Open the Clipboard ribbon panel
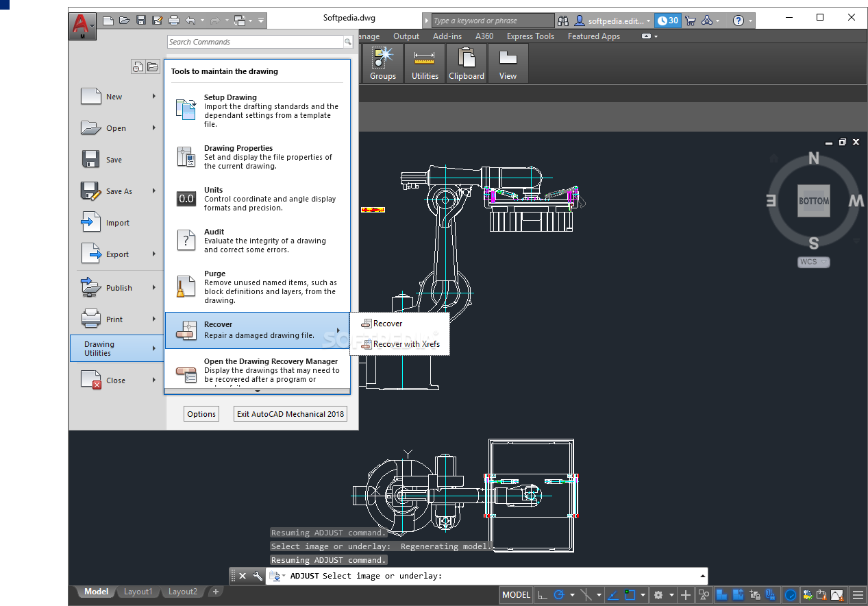The width and height of the screenshot is (868, 606). (467, 63)
